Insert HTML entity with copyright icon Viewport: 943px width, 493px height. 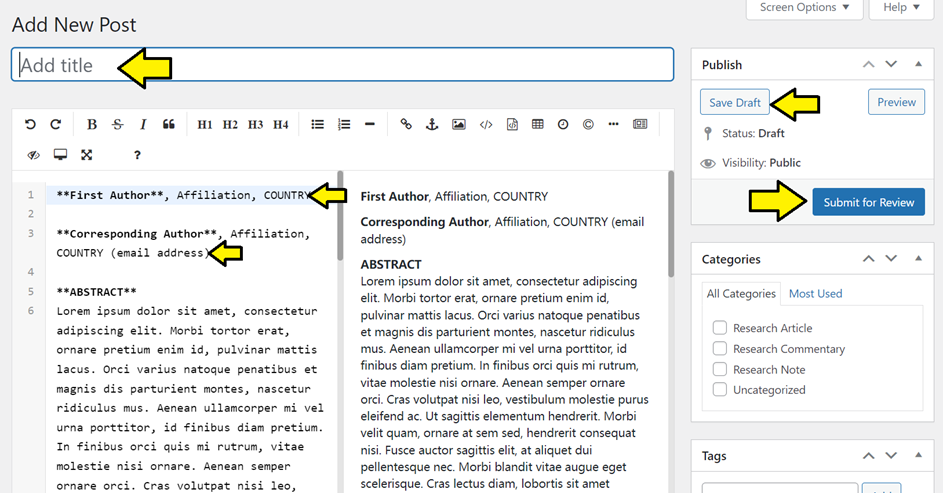point(588,124)
